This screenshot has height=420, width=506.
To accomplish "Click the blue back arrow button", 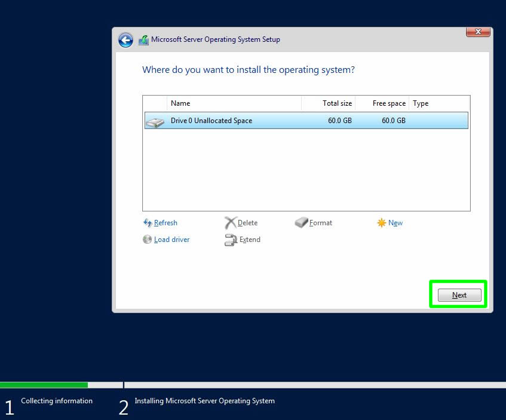I will pos(125,40).
